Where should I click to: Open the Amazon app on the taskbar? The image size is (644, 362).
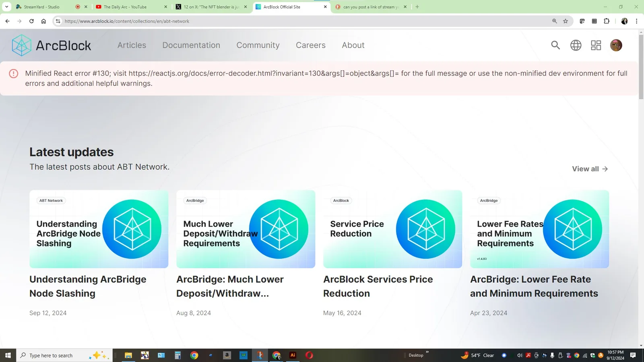point(227,355)
